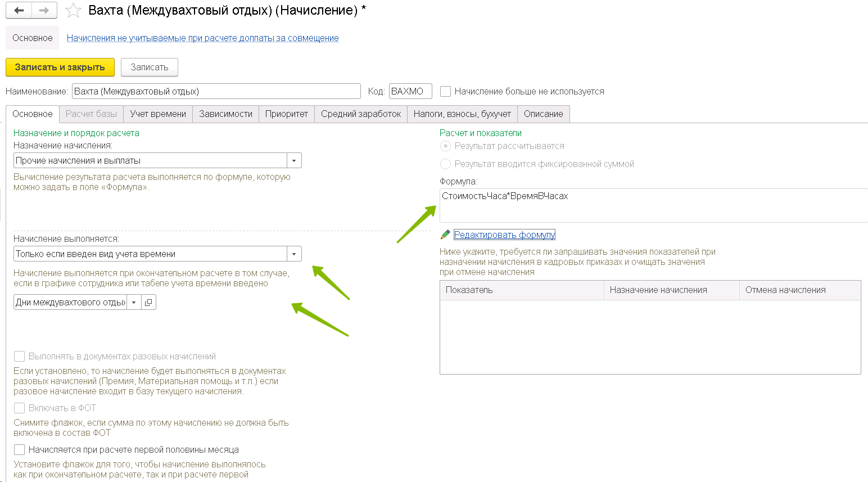
Task: Click the 'Наименование' text field
Action: [x=216, y=91]
